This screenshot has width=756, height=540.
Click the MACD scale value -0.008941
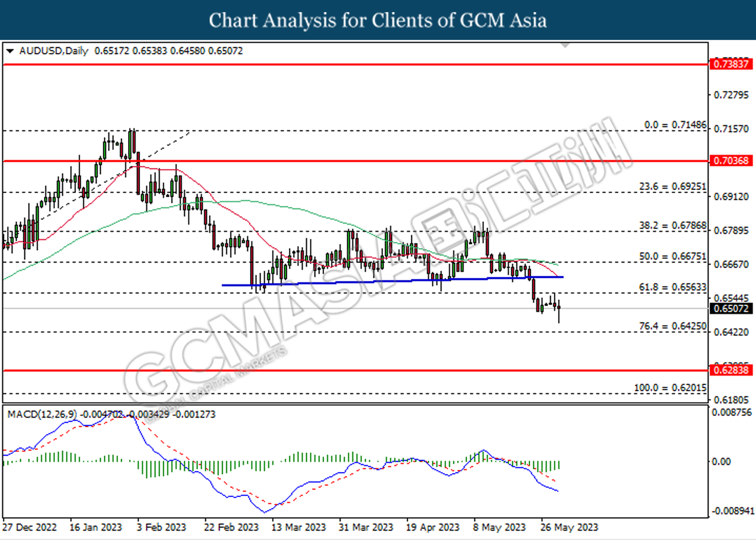732,511
